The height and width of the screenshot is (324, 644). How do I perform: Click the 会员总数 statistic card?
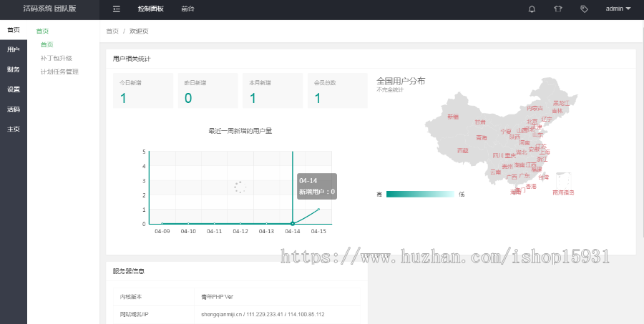[x=338, y=91]
